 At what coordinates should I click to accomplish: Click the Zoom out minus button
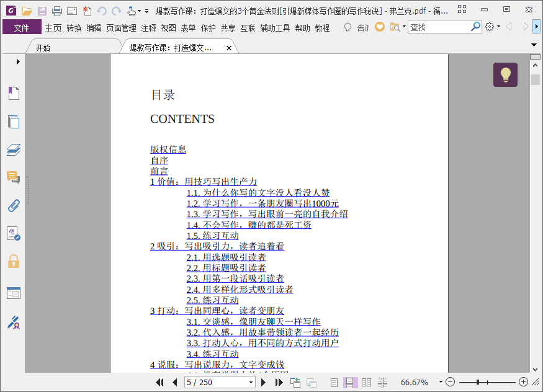450,382
